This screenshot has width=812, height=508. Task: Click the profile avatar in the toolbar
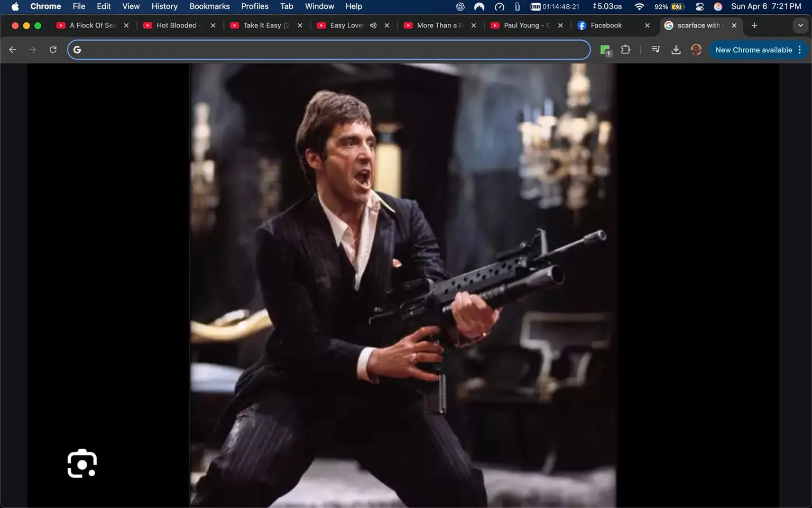coord(696,49)
